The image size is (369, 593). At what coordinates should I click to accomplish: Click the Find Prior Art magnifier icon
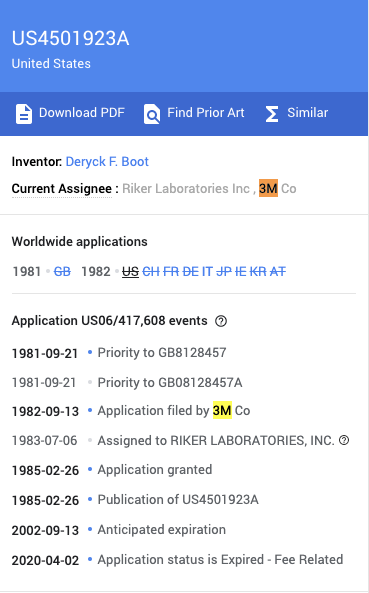pyautogui.click(x=152, y=114)
